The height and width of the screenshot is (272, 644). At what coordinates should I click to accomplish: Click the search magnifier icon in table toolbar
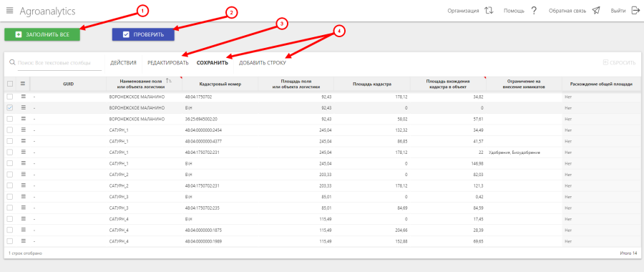pos(12,63)
